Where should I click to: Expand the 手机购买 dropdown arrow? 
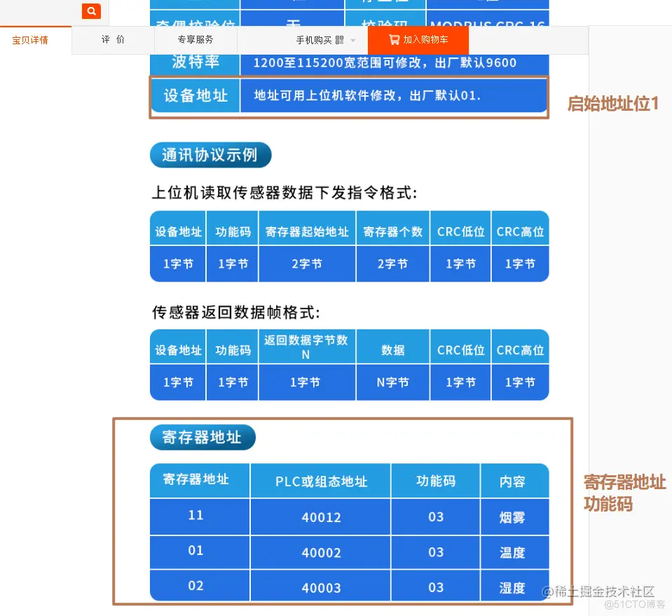[353, 40]
